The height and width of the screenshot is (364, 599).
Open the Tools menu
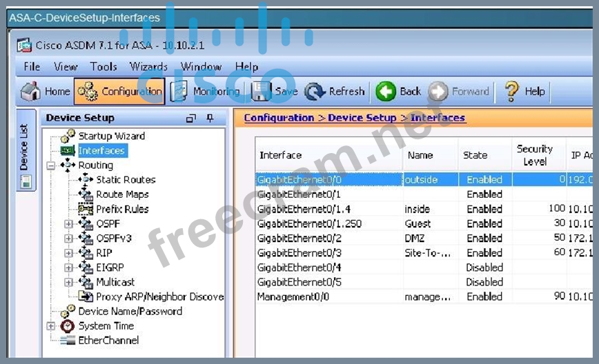pos(104,67)
